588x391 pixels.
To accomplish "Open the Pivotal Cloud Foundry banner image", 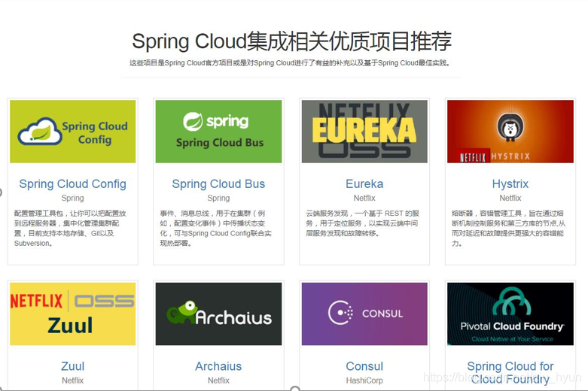I will 510,314.
